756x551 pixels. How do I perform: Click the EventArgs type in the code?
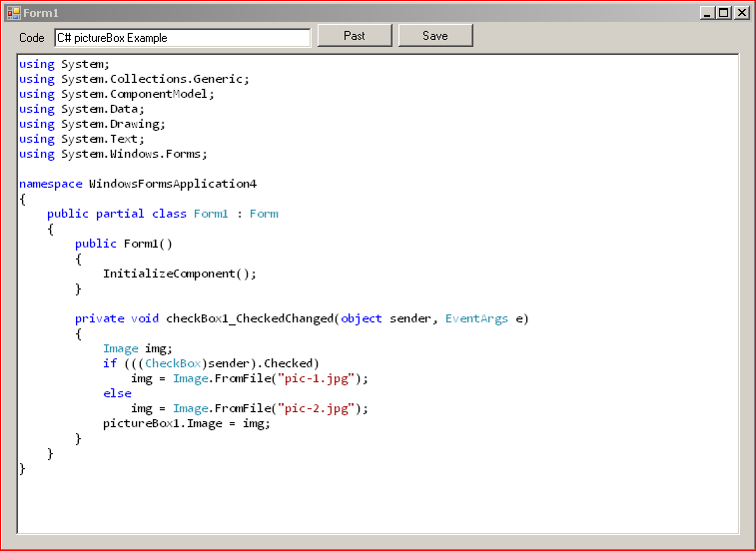(476, 318)
